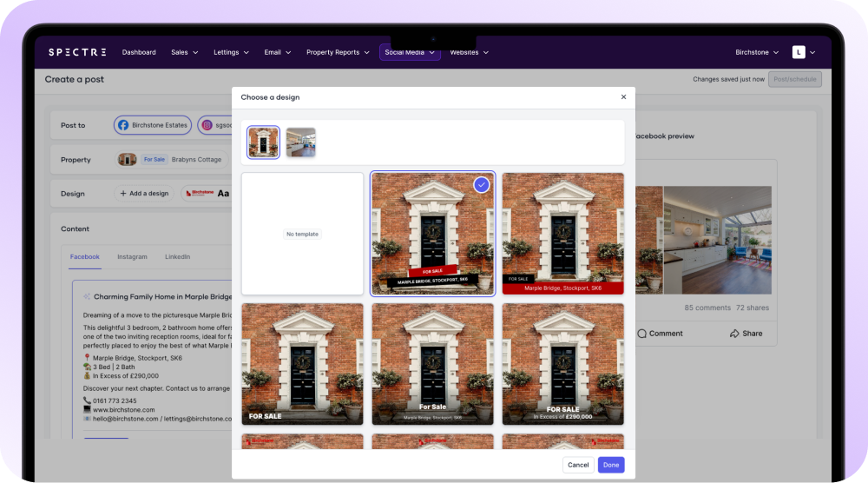Click the Share button in Facebook preview

tap(746, 334)
